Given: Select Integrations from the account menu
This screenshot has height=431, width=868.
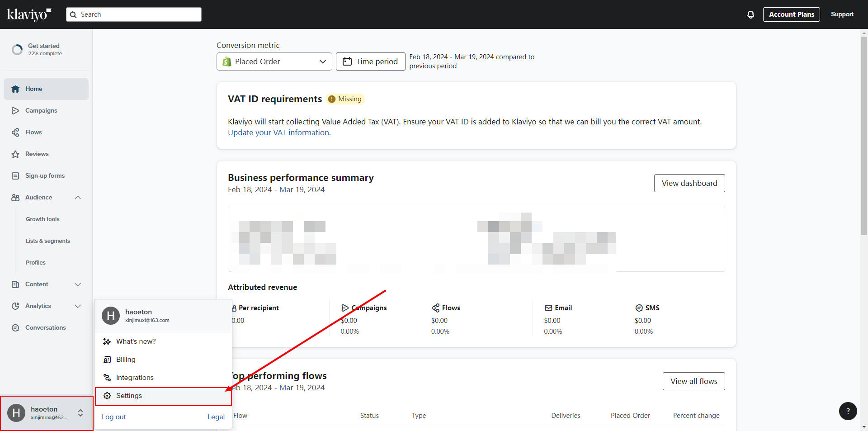Looking at the screenshot, I should pos(163,378).
